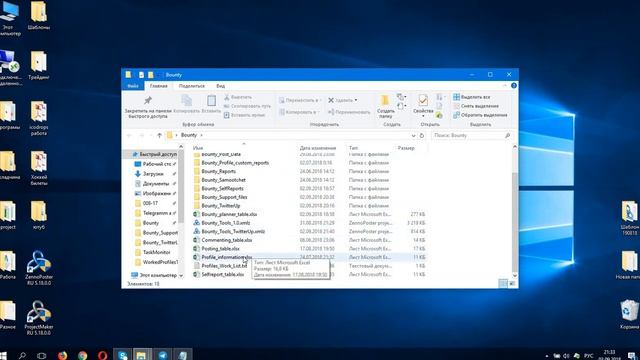Click the Cut scissors command in ribbon
The height and width of the screenshot is (360, 640).
[x=238, y=97]
